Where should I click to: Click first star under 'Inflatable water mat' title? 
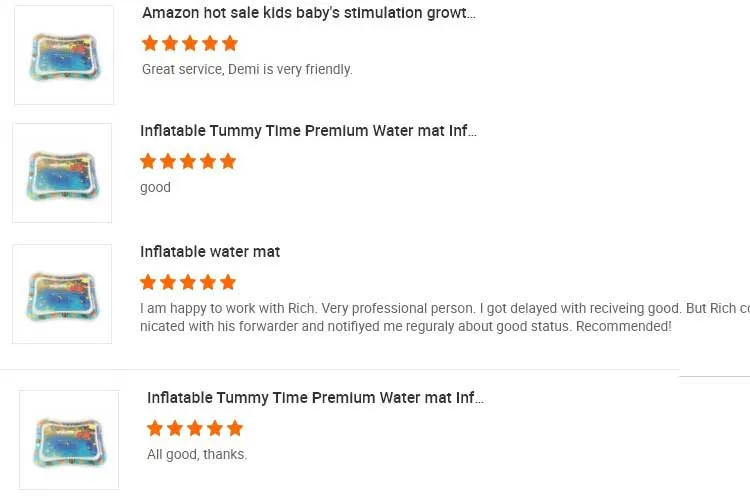[x=148, y=282]
